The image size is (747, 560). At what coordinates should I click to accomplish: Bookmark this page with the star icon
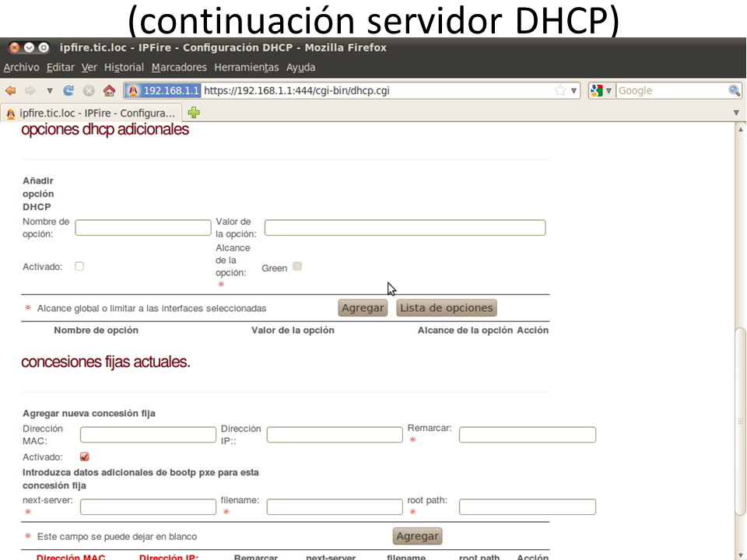click(560, 90)
